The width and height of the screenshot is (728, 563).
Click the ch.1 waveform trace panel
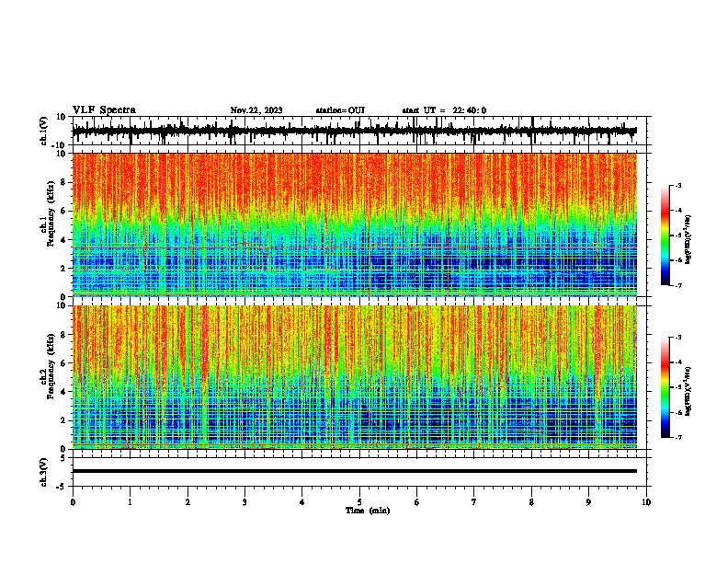coord(359,131)
